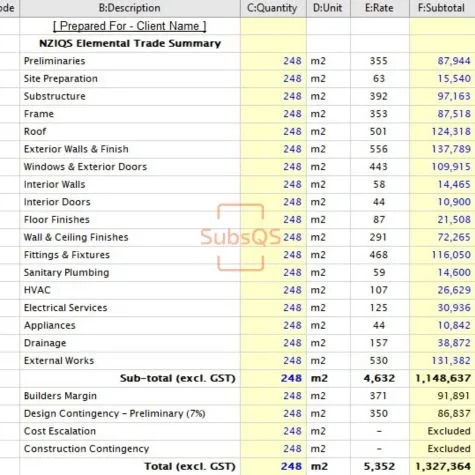
Task: Click the F:Subtotal column header
Action: pyautogui.click(x=442, y=8)
